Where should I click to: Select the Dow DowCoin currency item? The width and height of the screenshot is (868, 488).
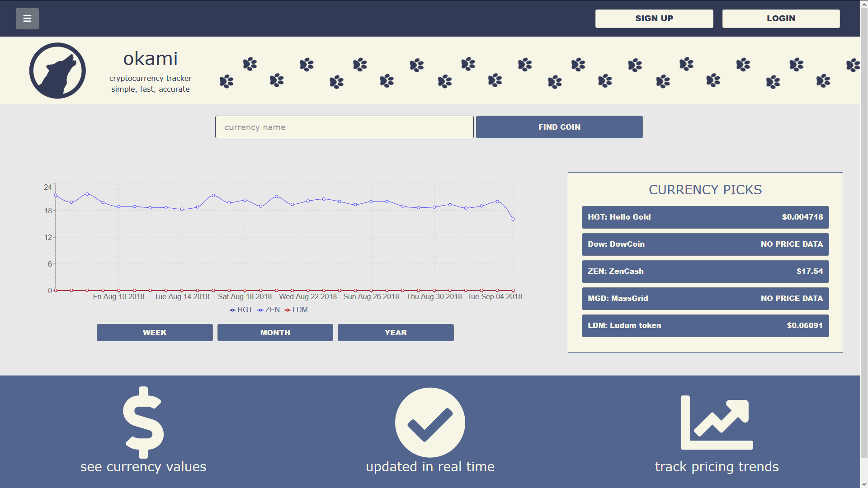(705, 244)
